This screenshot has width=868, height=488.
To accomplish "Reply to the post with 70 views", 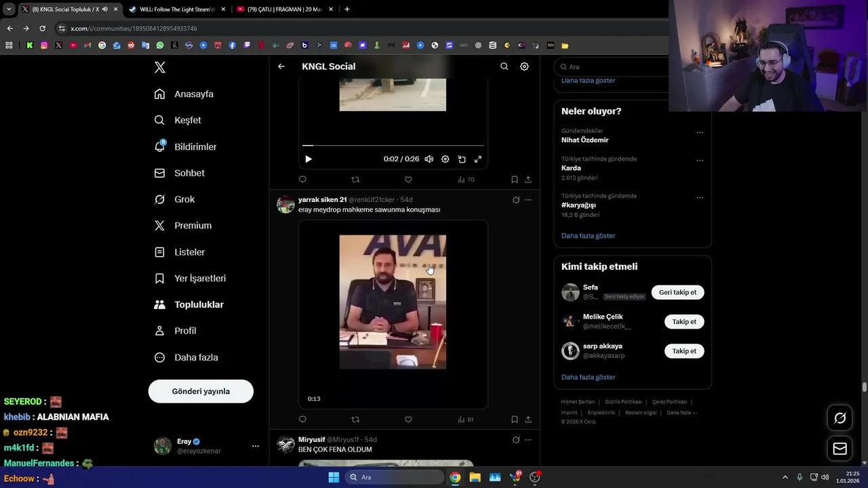I will point(302,180).
